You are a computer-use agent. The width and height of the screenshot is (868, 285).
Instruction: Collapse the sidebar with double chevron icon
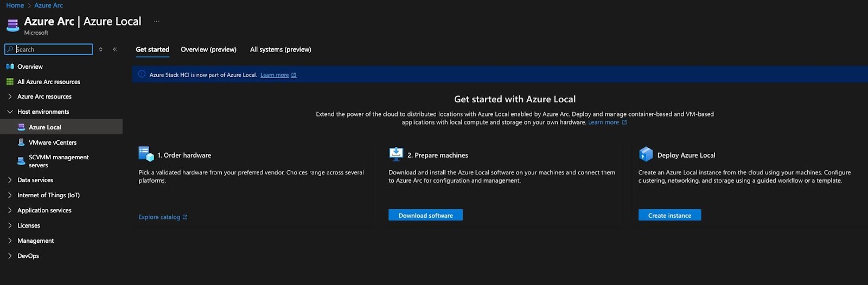[115, 49]
